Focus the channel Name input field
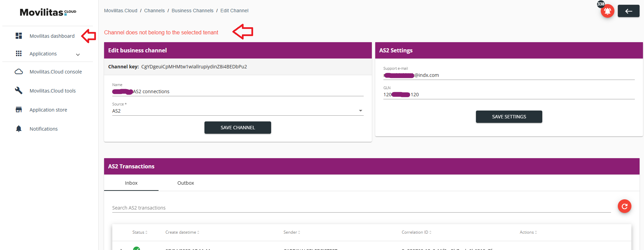Image resolution: width=644 pixels, height=250 pixels. [238, 91]
